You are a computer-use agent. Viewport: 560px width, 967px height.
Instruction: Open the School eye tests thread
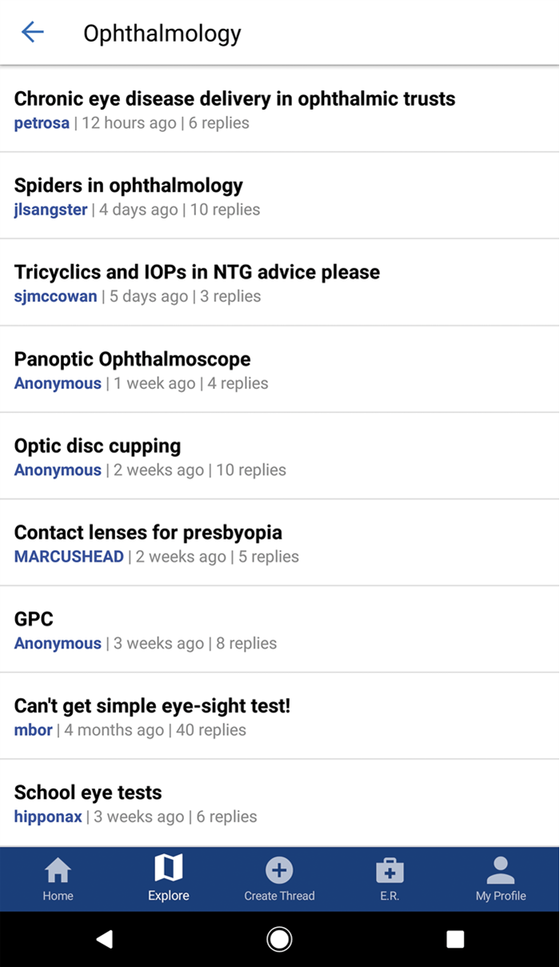coord(88,792)
